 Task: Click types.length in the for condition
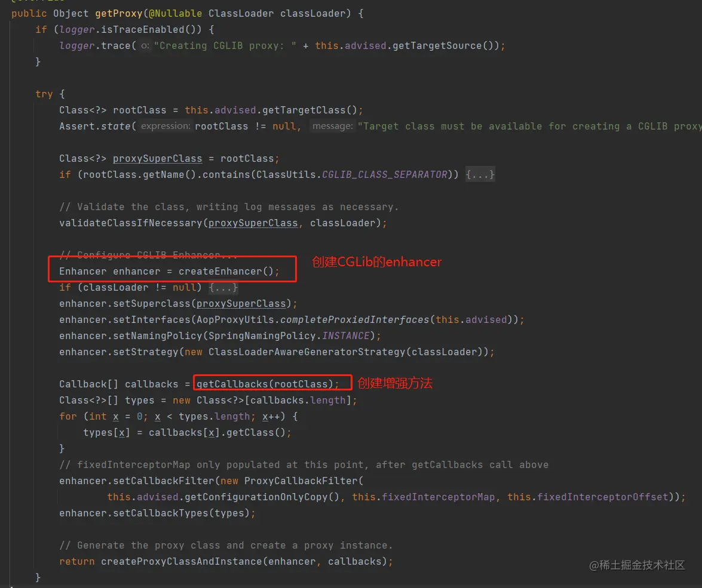(214, 416)
